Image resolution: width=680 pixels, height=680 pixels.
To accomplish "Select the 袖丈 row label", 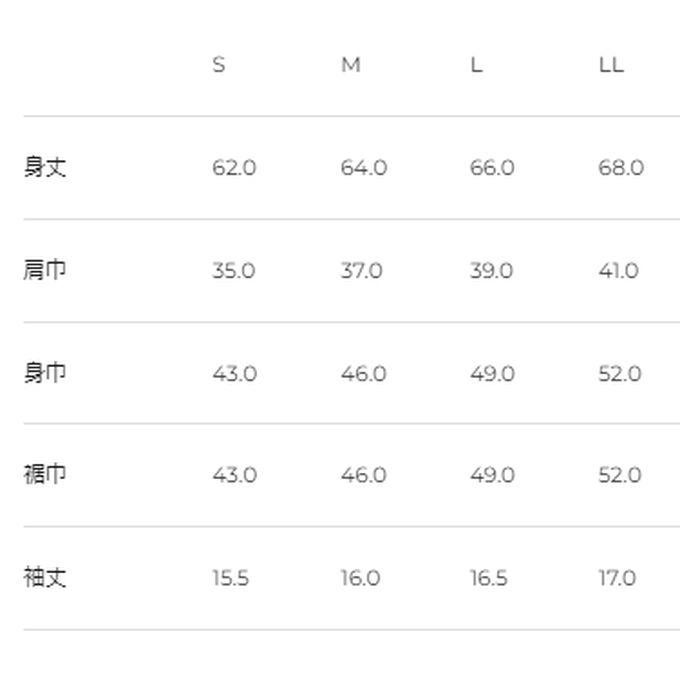I will 45,578.
